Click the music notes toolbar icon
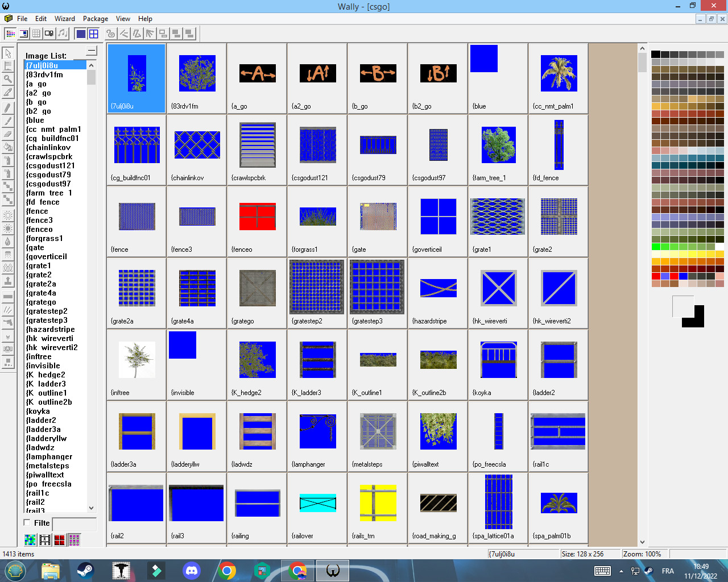The image size is (728, 582). [x=63, y=34]
